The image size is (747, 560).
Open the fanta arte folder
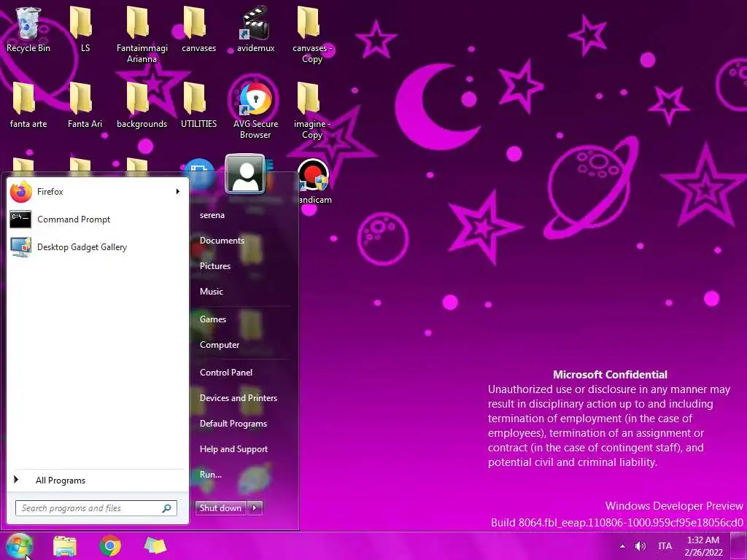[x=28, y=105]
